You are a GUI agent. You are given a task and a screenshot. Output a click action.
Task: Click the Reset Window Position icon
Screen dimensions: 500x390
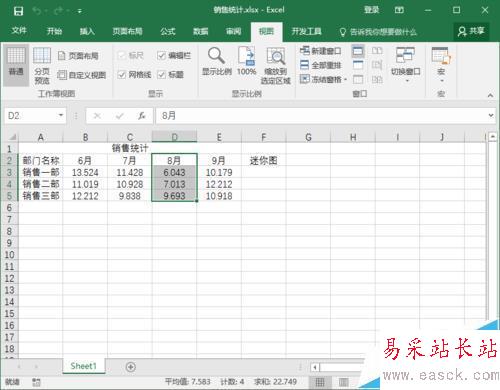pos(377,79)
